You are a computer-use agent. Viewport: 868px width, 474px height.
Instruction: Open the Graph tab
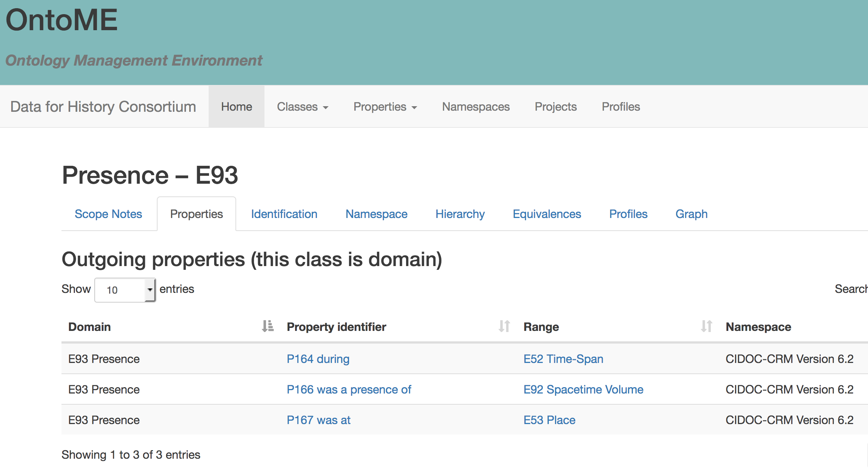pyautogui.click(x=691, y=214)
